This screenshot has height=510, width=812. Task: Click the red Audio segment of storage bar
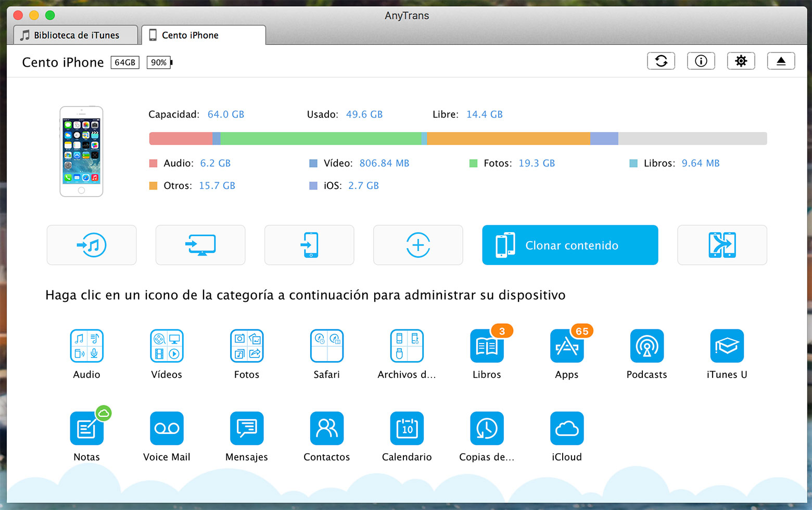[x=181, y=138]
